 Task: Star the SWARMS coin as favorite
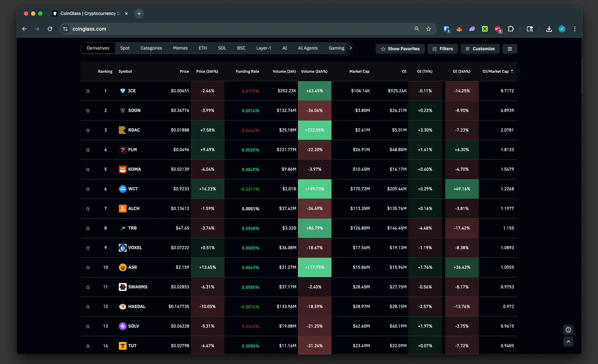point(88,287)
